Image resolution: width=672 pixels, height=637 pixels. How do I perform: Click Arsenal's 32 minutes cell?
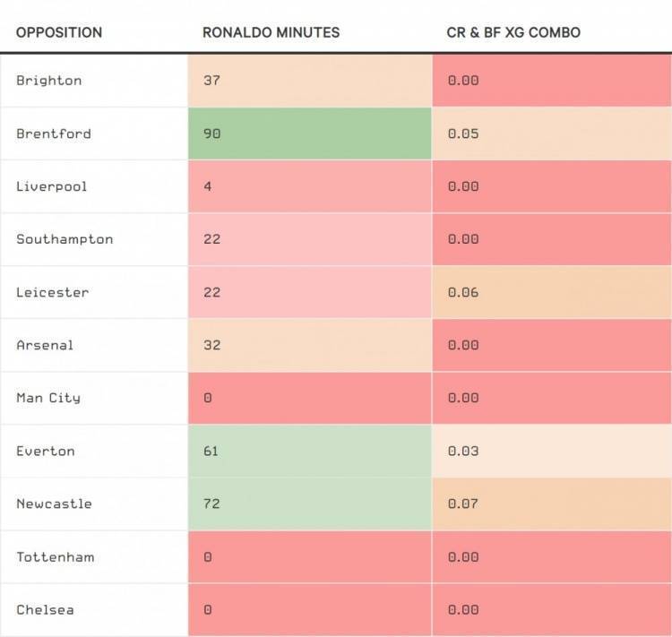pyautogui.click(x=309, y=345)
